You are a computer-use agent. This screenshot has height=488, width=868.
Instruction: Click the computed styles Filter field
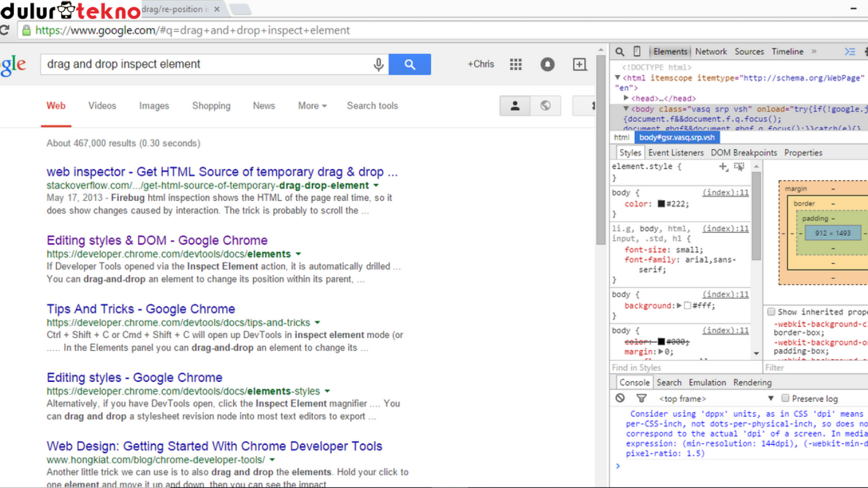pos(816,368)
